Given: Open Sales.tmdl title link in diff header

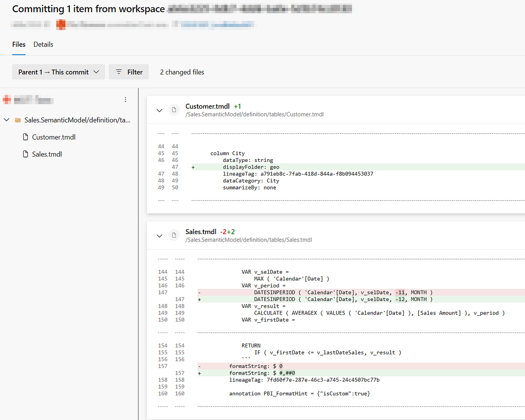Looking at the screenshot, I should (x=201, y=231).
